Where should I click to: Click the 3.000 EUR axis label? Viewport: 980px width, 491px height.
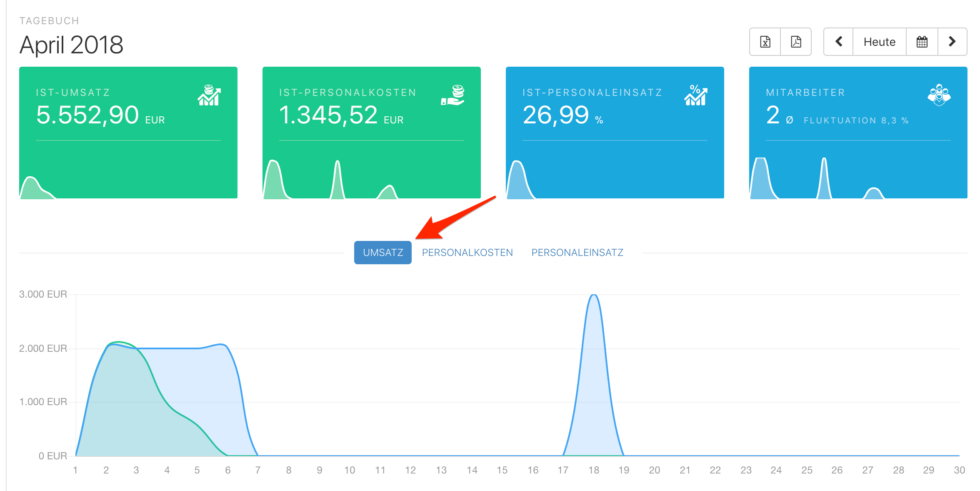pyautogui.click(x=43, y=294)
